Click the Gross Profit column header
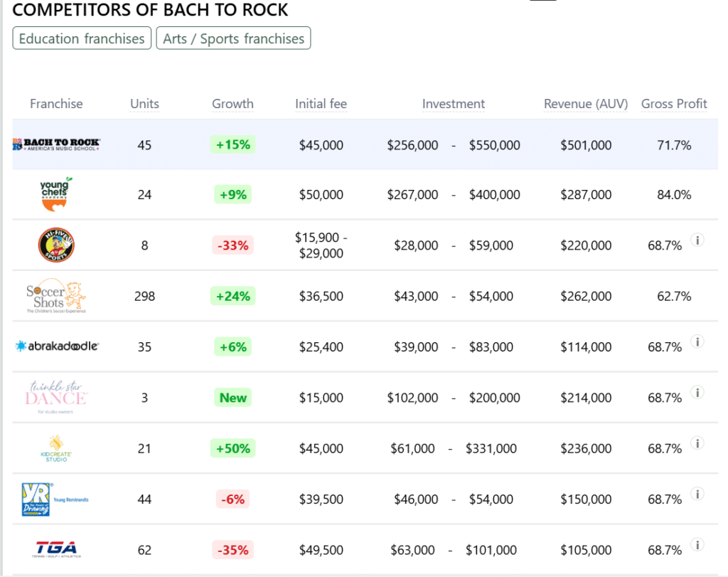Viewport: 728px width, 577px height. [674, 104]
